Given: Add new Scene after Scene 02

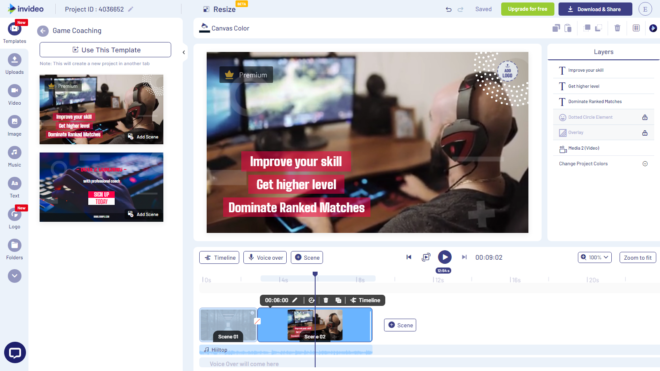Looking at the screenshot, I should coord(400,325).
